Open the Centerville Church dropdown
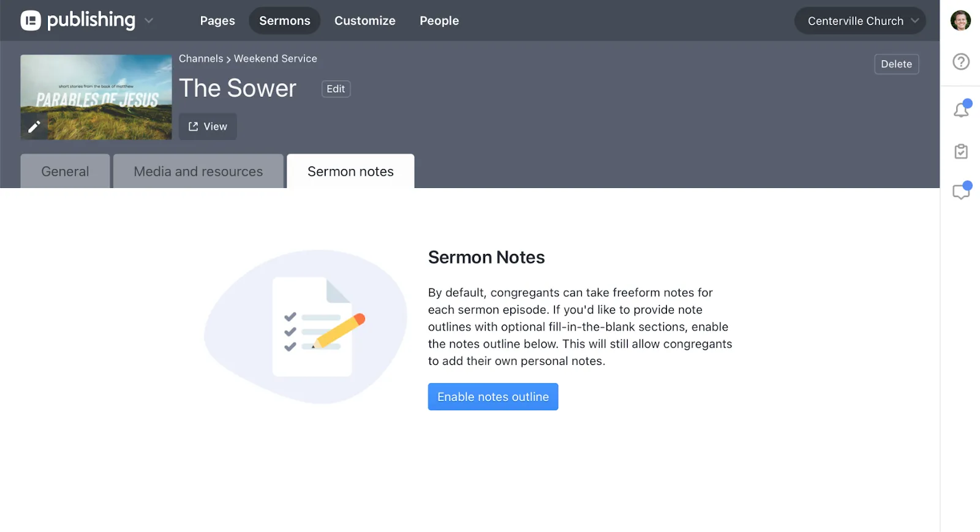The height and width of the screenshot is (532, 980). [x=860, y=21]
